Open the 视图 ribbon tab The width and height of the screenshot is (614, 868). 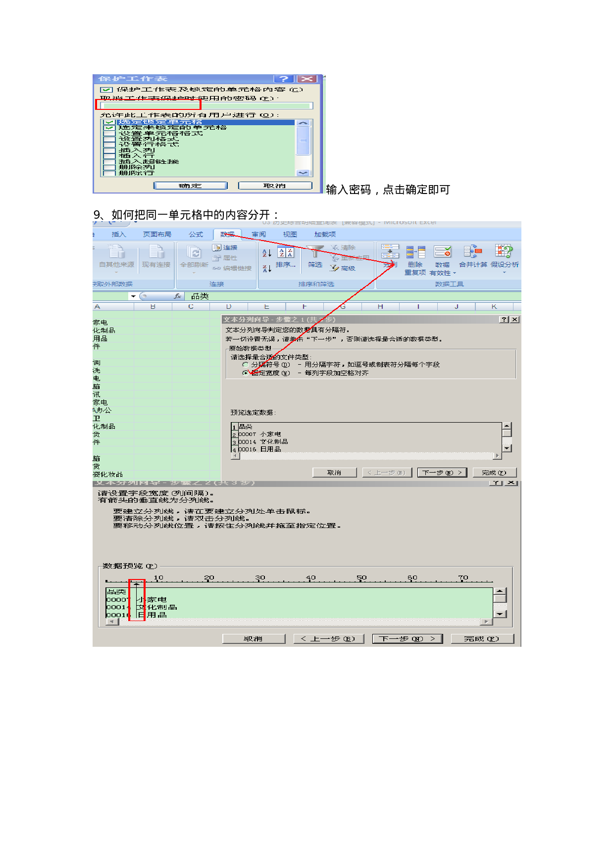pos(290,235)
